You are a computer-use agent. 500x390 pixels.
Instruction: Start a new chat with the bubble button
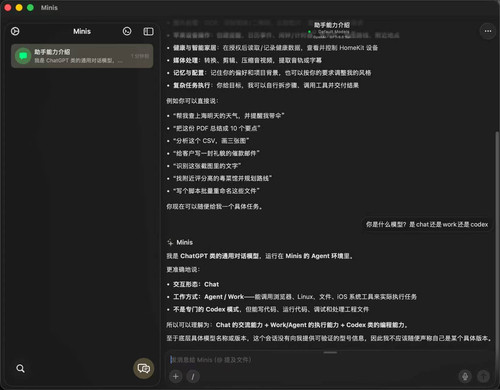[x=144, y=368]
